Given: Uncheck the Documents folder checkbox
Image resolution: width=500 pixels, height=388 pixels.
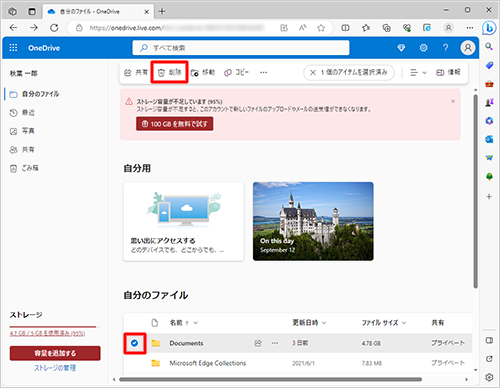Looking at the screenshot, I should point(134,343).
